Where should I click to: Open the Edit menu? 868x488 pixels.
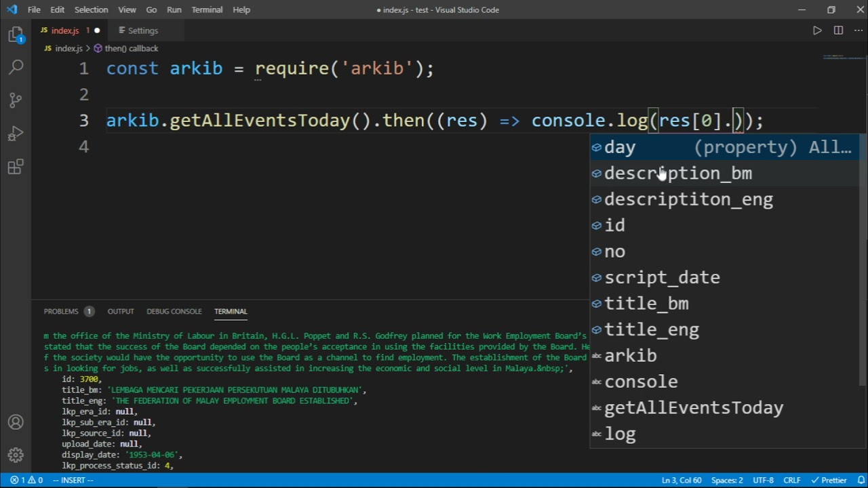tap(58, 9)
